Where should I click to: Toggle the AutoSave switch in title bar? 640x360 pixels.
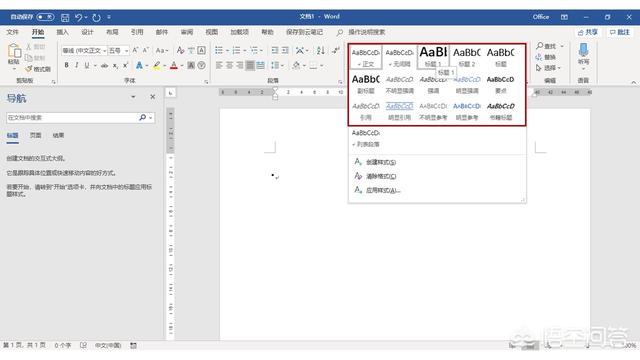pyautogui.click(x=45, y=17)
